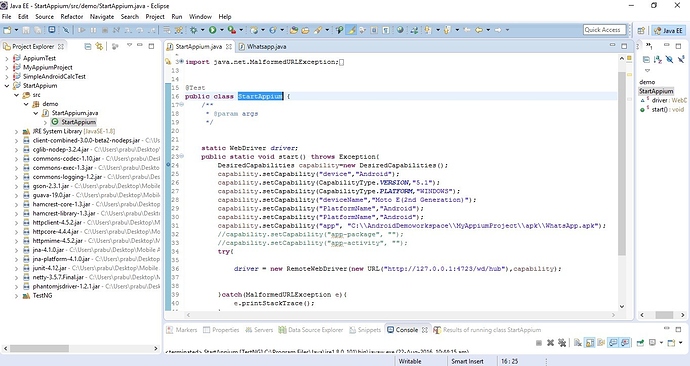Click Smart Insert in status bar
690x366 pixels.
tap(467, 361)
